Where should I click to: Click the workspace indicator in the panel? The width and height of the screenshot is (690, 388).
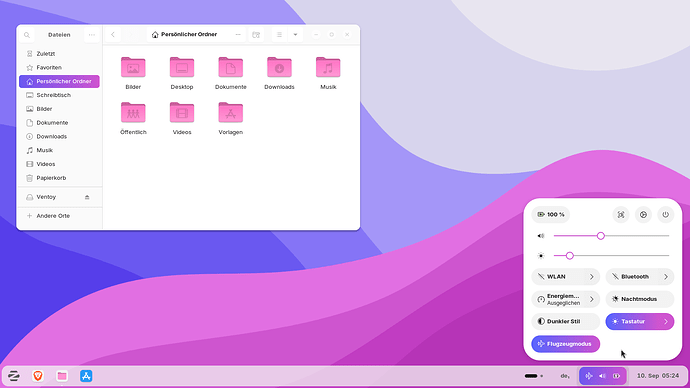tap(534, 376)
